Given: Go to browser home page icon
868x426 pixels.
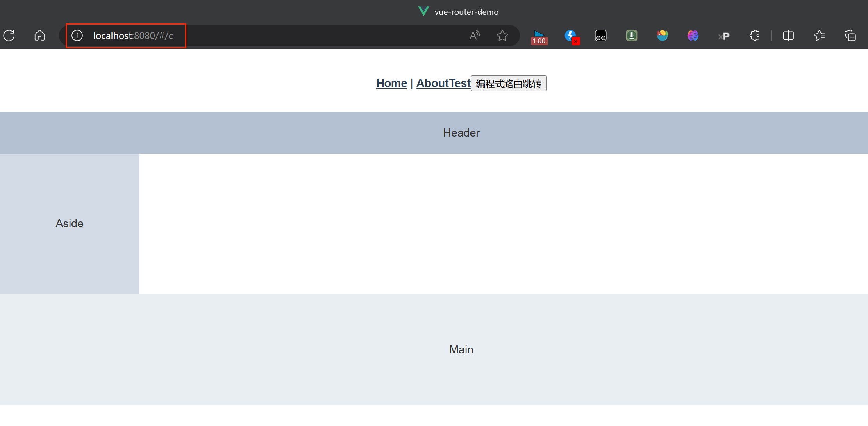Looking at the screenshot, I should pos(39,36).
